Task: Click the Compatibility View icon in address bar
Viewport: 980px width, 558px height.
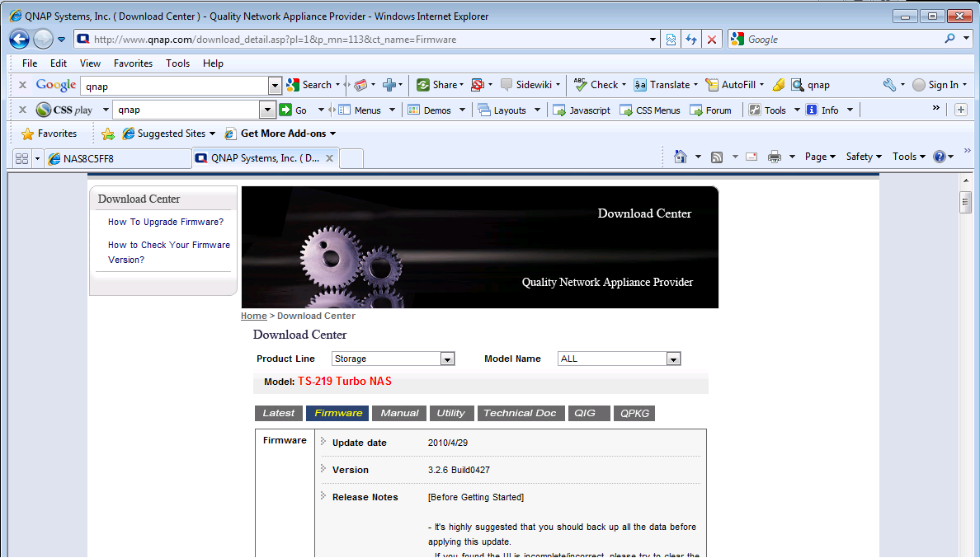Action: 671,40
